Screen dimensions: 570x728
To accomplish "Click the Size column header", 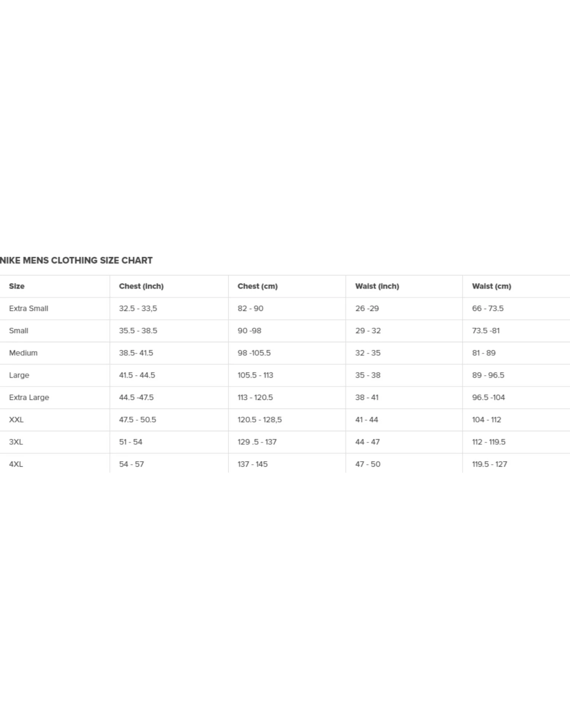I will coord(17,286).
